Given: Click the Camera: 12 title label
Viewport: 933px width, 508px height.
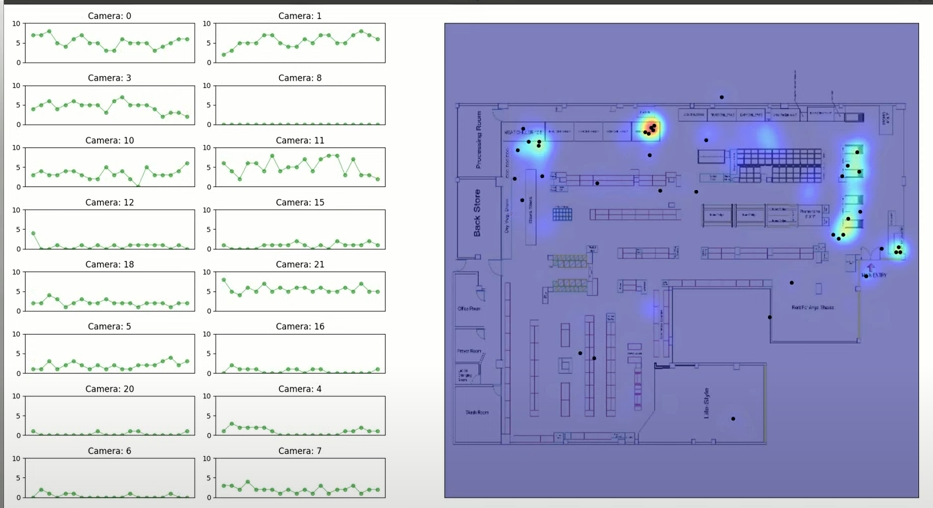Looking at the screenshot, I should tap(110, 203).
